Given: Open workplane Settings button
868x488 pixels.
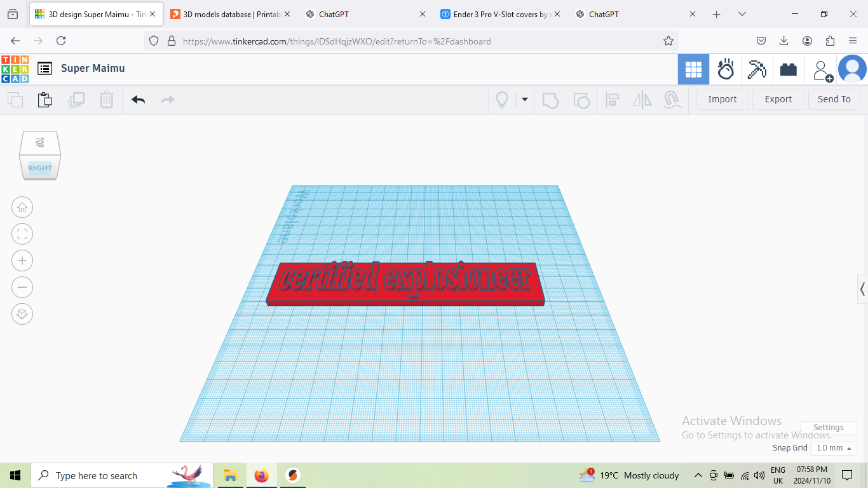Looking at the screenshot, I should point(829,428).
